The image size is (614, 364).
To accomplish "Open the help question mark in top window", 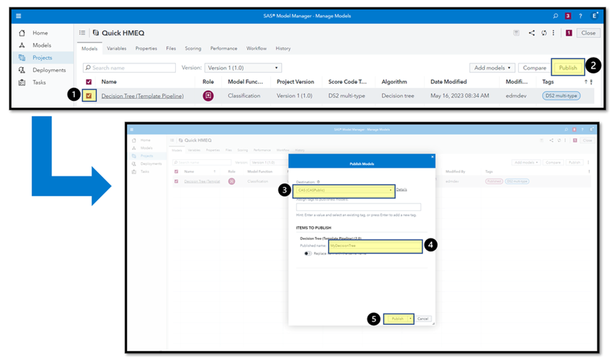I will click(x=581, y=16).
